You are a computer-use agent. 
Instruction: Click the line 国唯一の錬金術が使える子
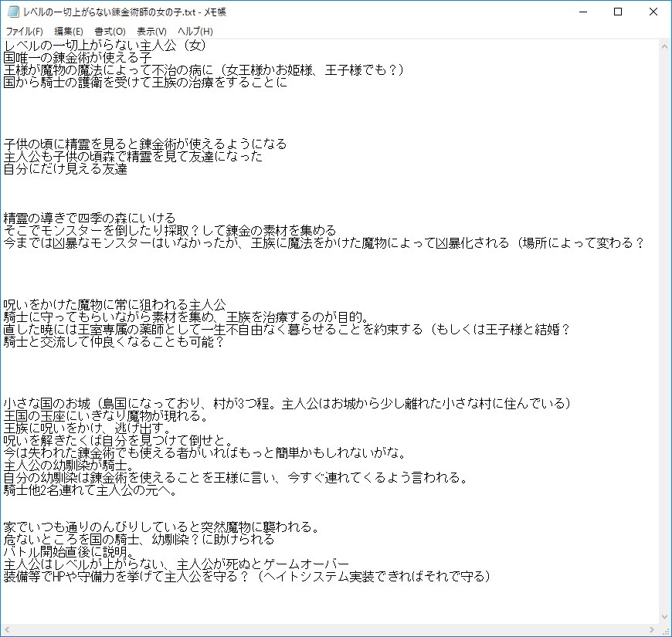77,57
